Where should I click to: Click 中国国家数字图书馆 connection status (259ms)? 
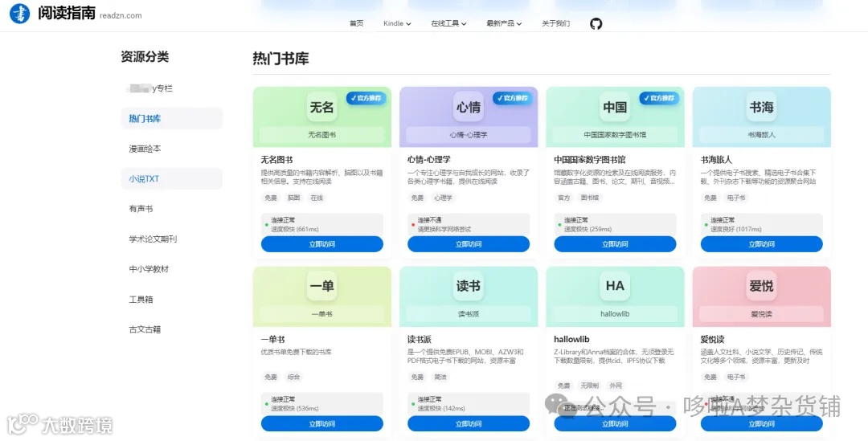(615, 224)
